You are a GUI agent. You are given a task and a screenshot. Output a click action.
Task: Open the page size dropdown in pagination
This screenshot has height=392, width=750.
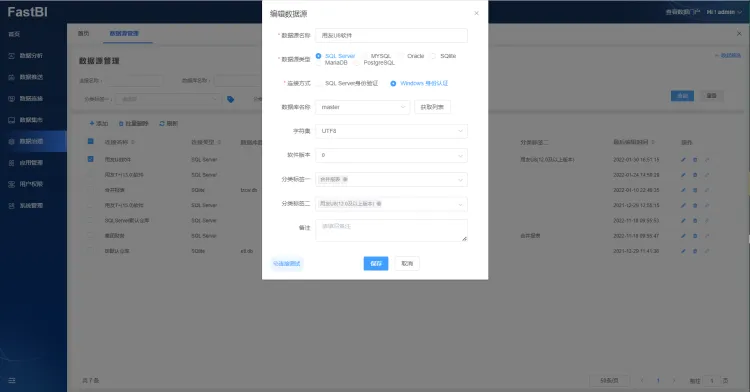(x=609, y=381)
